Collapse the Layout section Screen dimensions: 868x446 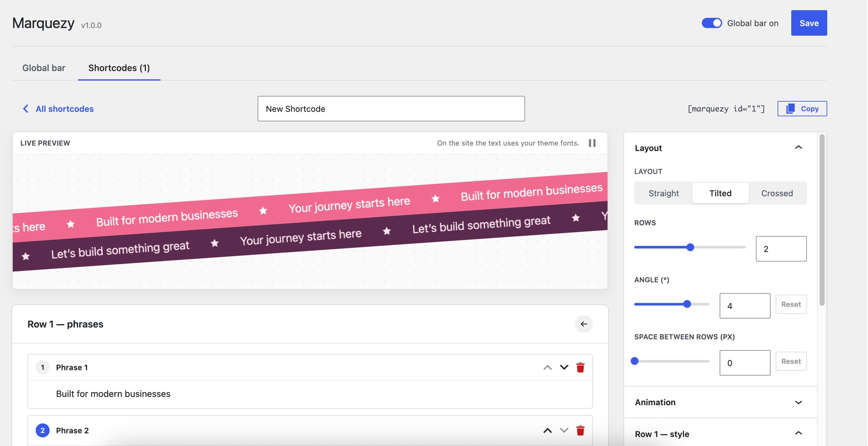click(798, 148)
